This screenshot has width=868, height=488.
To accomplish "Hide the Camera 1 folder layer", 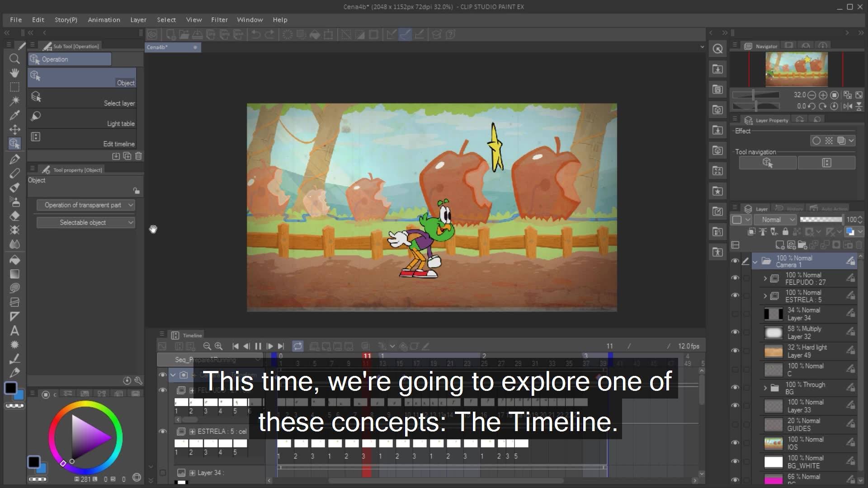I will pos(735,261).
